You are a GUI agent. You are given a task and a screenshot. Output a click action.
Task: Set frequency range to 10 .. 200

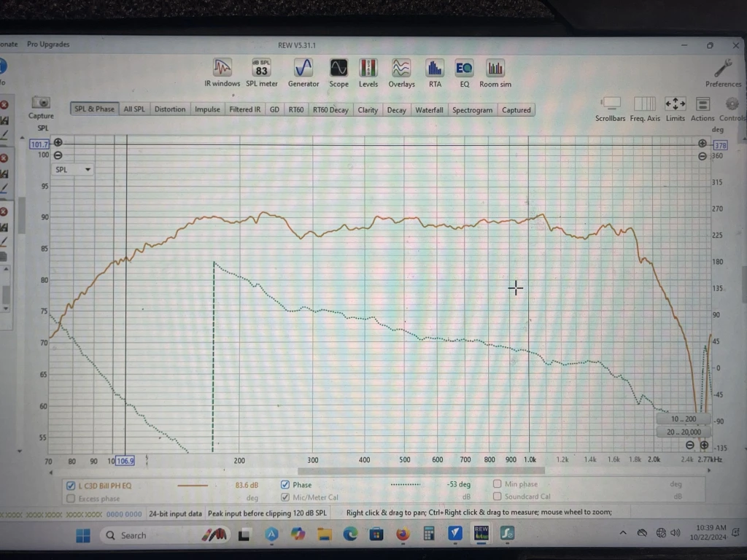tap(683, 419)
